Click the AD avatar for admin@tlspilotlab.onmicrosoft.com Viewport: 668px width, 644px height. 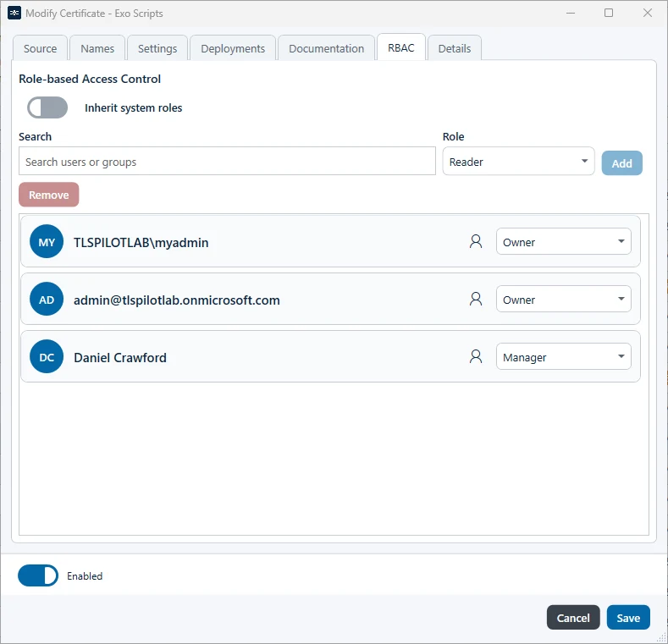(47, 299)
